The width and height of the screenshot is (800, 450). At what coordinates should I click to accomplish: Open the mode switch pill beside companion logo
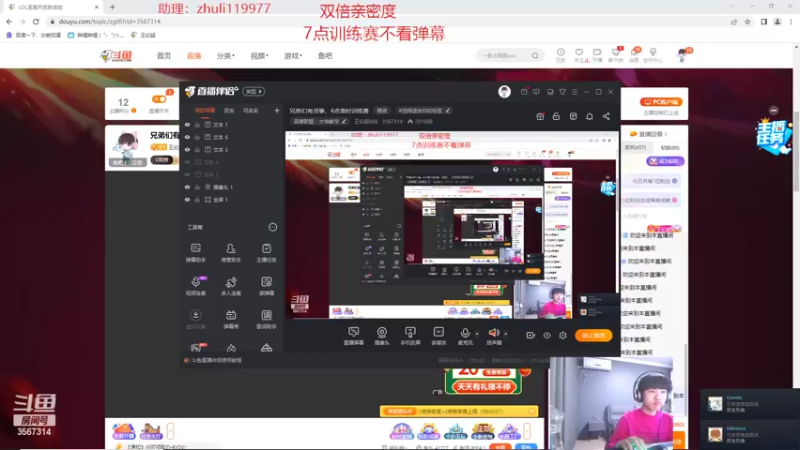(254, 91)
